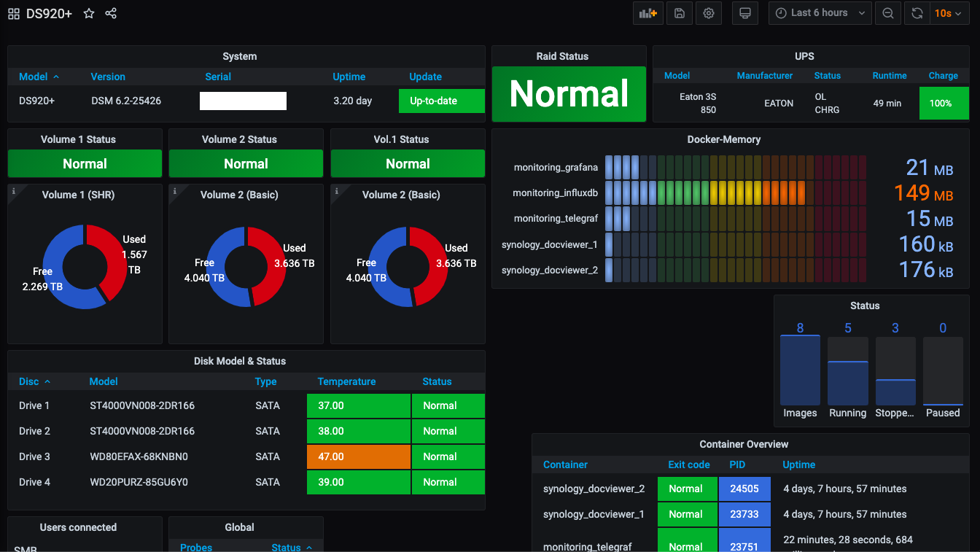This screenshot has width=980, height=552.
Task: Cycle view mode with the monitor icon
Action: point(744,13)
